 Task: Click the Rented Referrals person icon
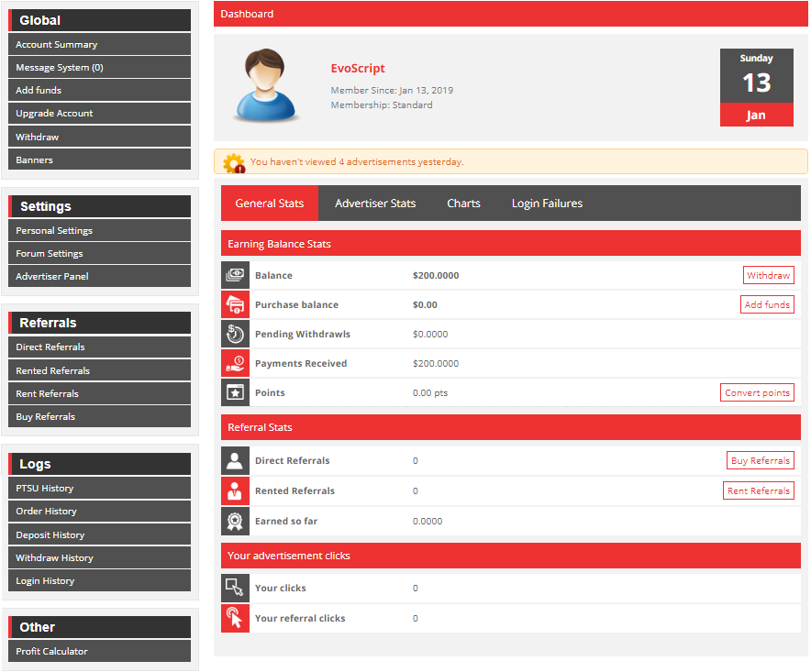(x=235, y=490)
